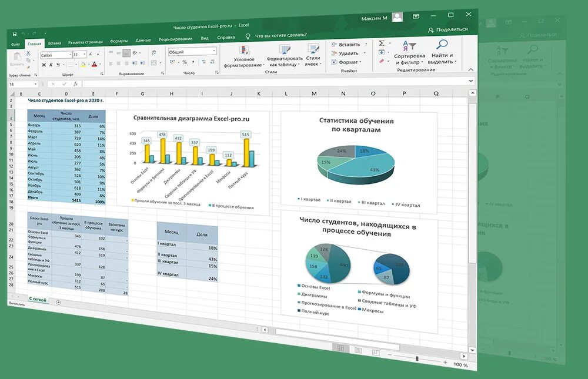Switch to the Вставка ribbon tab
Image resolution: width=588 pixels, height=379 pixels.
pos(55,43)
